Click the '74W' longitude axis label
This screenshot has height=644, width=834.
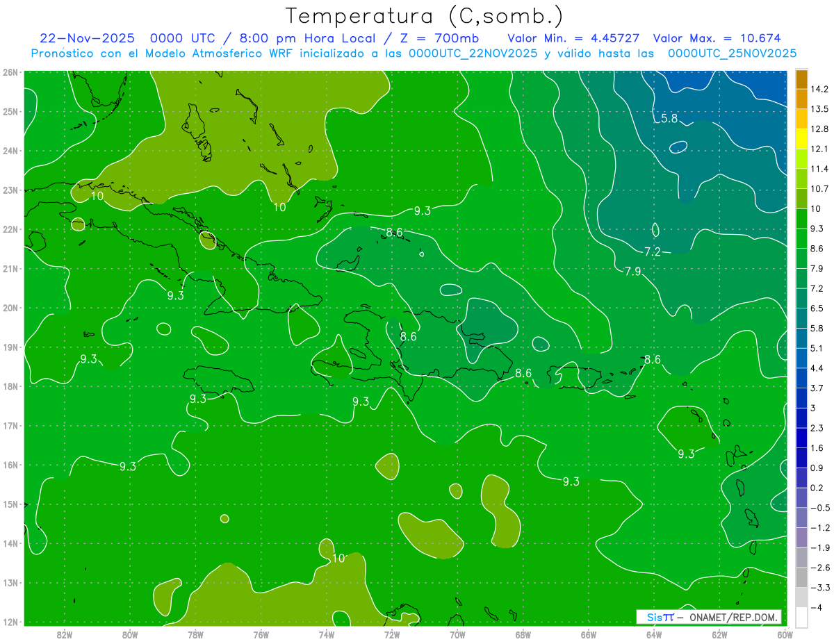click(x=327, y=635)
